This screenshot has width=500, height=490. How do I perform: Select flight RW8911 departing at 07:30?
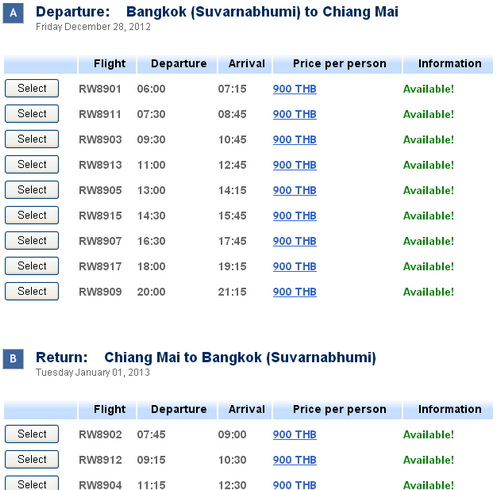(32, 114)
